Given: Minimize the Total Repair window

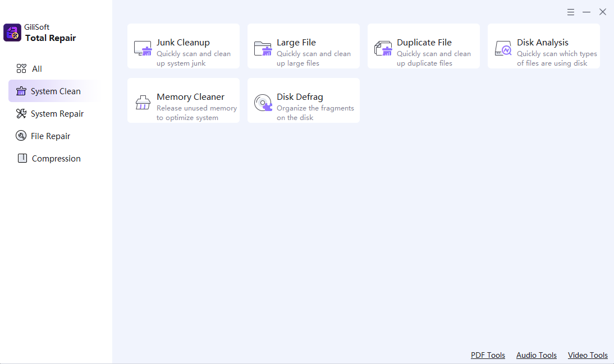Looking at the screenshot, I should coord(586,12).
